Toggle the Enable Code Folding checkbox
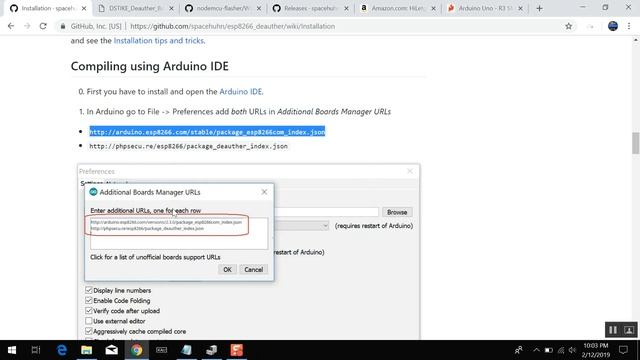 click(89, 300)
